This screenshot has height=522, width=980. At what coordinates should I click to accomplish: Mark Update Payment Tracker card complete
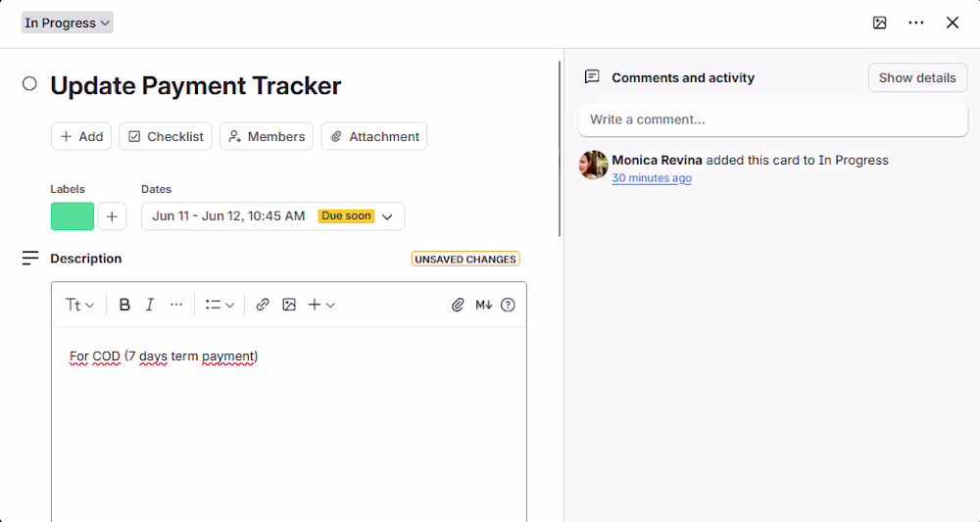coord(29,83)
